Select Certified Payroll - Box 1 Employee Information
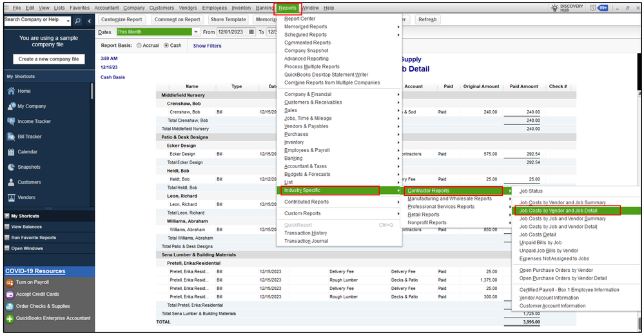 (569, 290)
